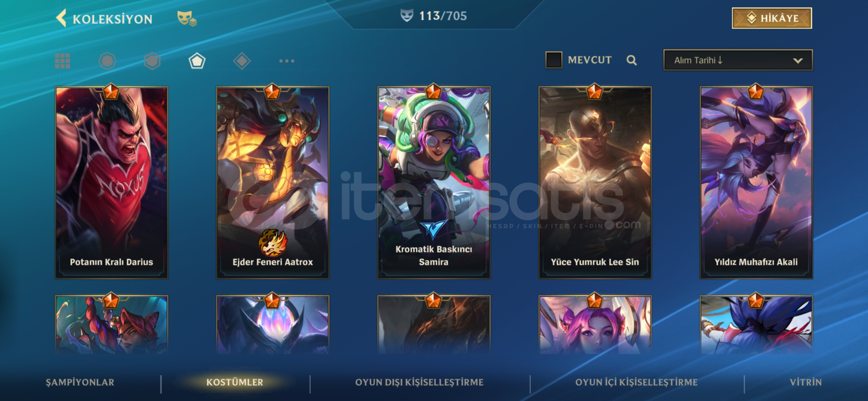Go back using the Koleksiyon arrow
Screen dimensions: 868x401
point(62,18)
